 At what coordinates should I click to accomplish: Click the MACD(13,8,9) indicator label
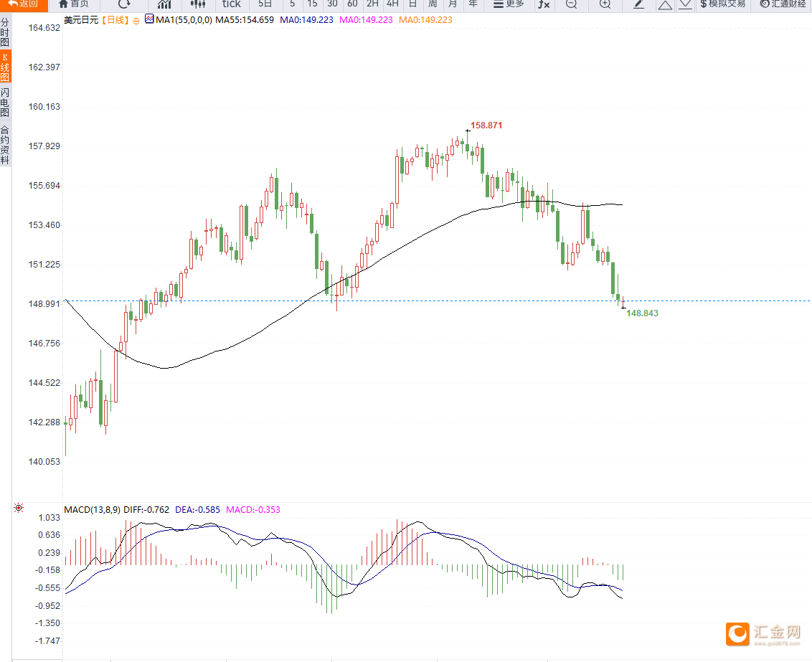(x=93, y=510)
